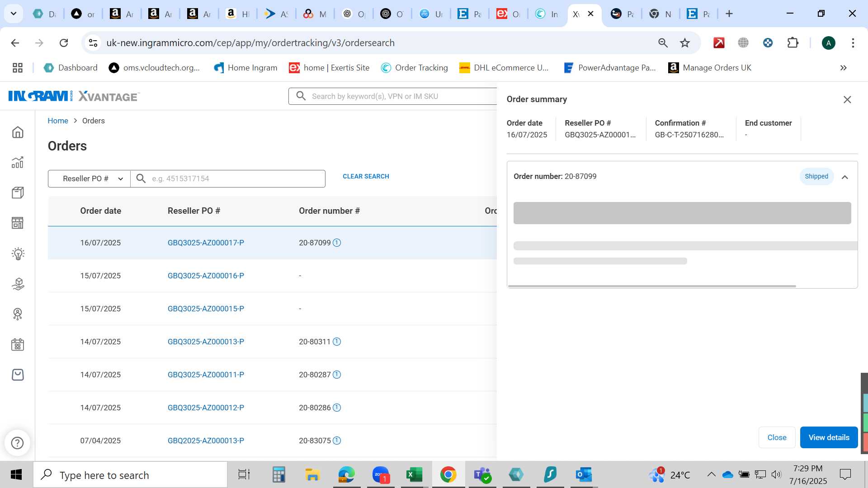
Task: Open the Dashboard bookmark
Action: tap(71, 68)
